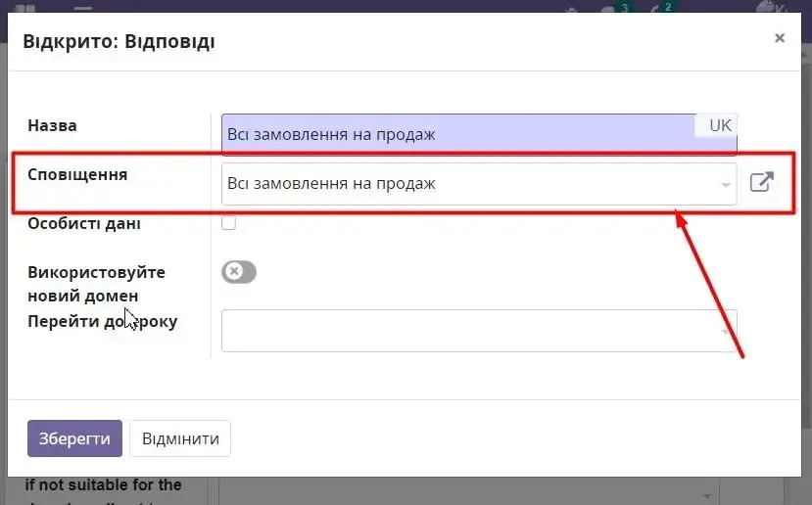Click the dialog title Відкрито: Відповіді
The height and width of the screenshot is (505, 812).
pyautogui.click(x=119, y=42)
